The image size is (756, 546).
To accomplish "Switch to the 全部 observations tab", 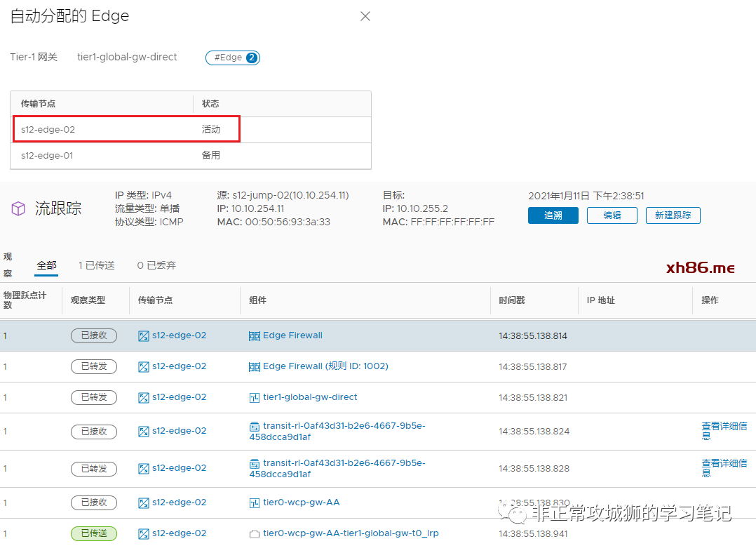I will (46, 266).
